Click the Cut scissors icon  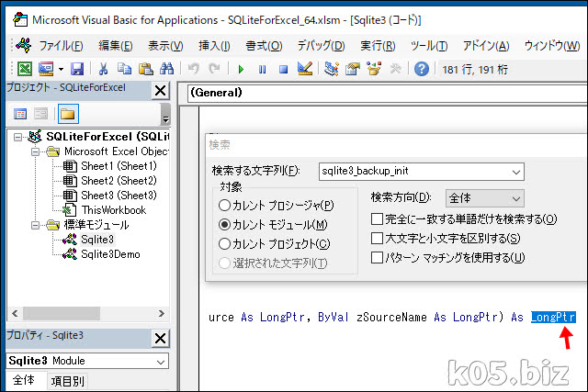(x=103, y=69)
